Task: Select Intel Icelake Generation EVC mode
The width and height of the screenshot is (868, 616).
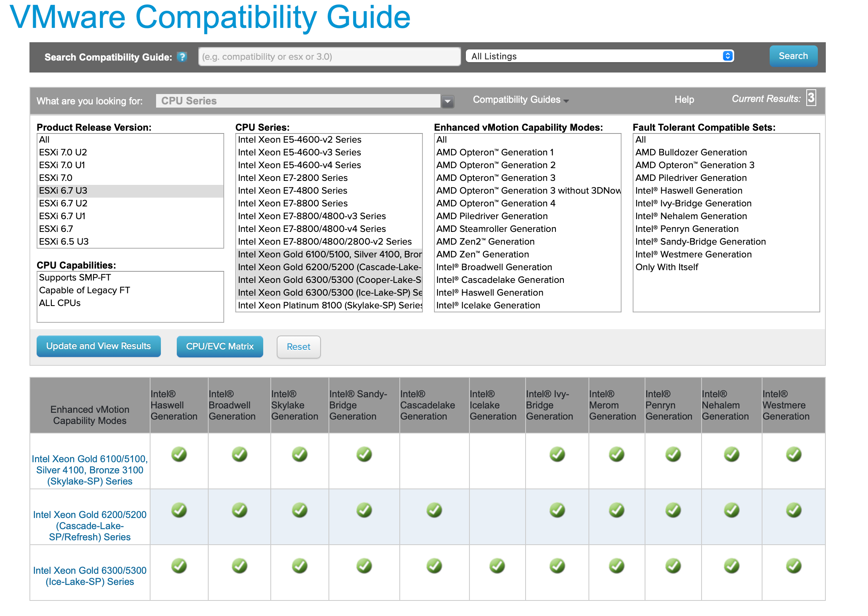Action: point(528,305)
